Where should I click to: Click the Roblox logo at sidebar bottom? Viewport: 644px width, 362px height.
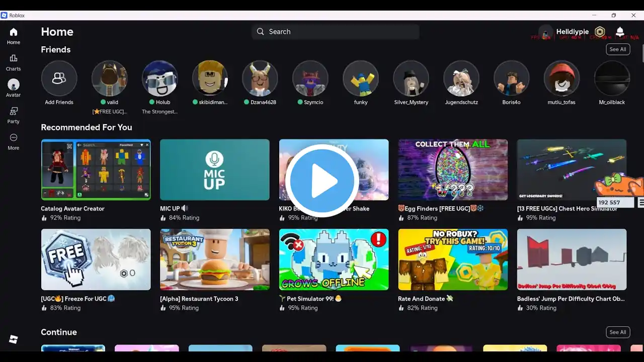pos(14,339)
